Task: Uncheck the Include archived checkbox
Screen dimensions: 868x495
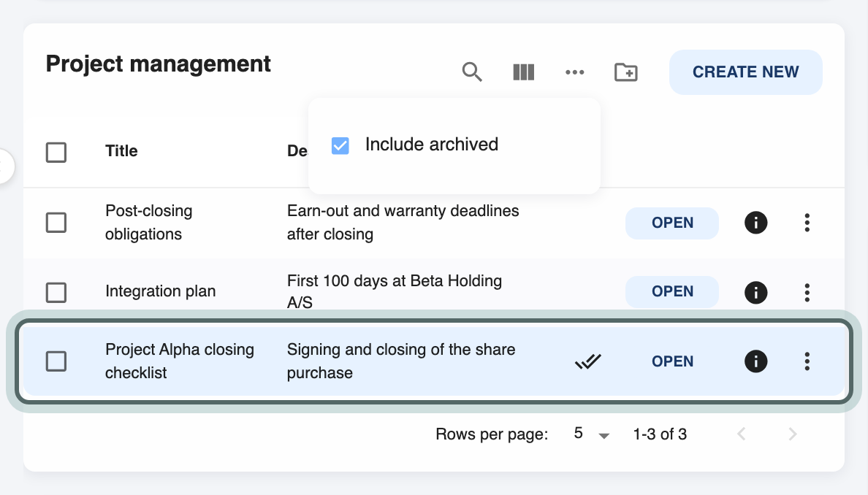Action: (340, 145)
